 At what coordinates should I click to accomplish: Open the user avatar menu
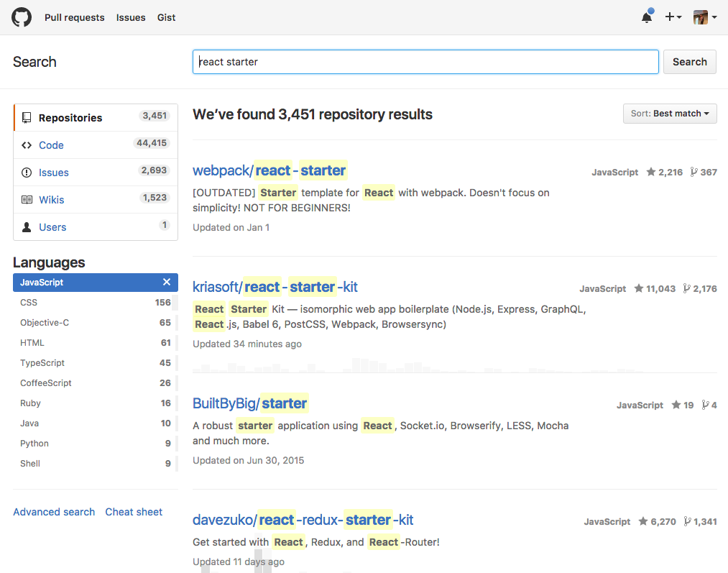point(704,17)
